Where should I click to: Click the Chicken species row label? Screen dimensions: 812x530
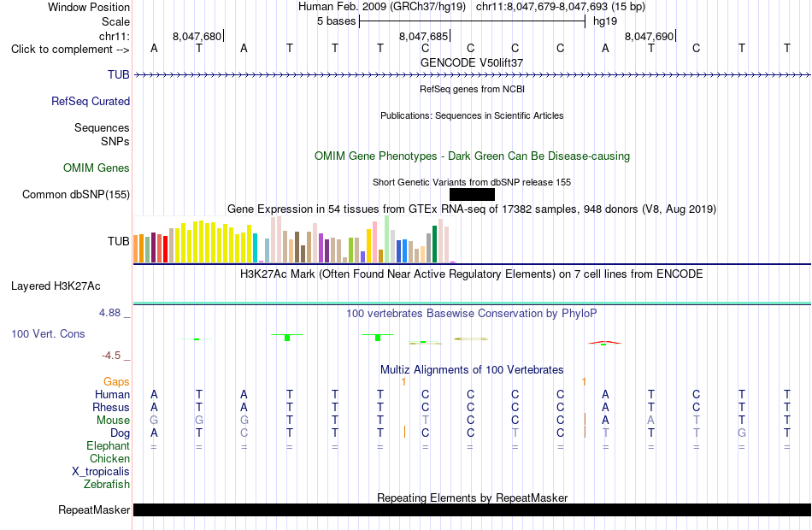pos(109,459)
